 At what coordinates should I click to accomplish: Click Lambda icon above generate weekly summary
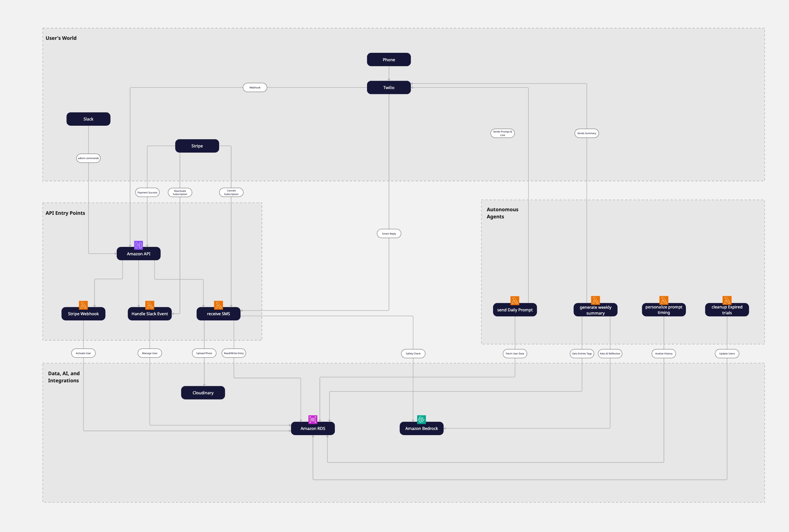click(595, 300)
